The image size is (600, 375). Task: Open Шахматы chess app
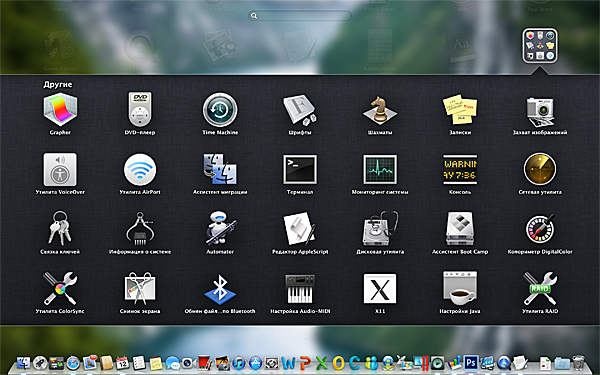(x=380, y=111)
